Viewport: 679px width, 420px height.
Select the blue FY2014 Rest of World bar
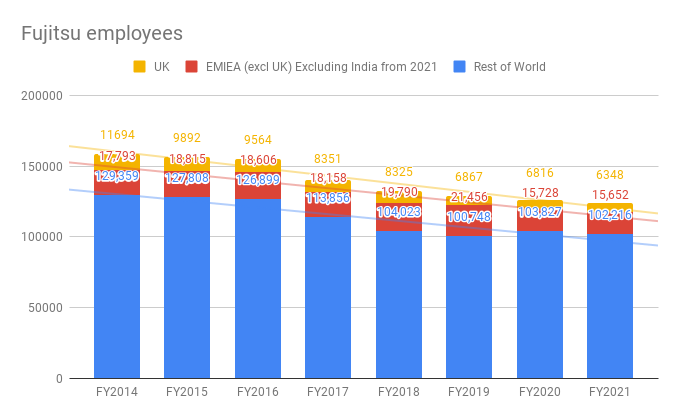(117, 287)
